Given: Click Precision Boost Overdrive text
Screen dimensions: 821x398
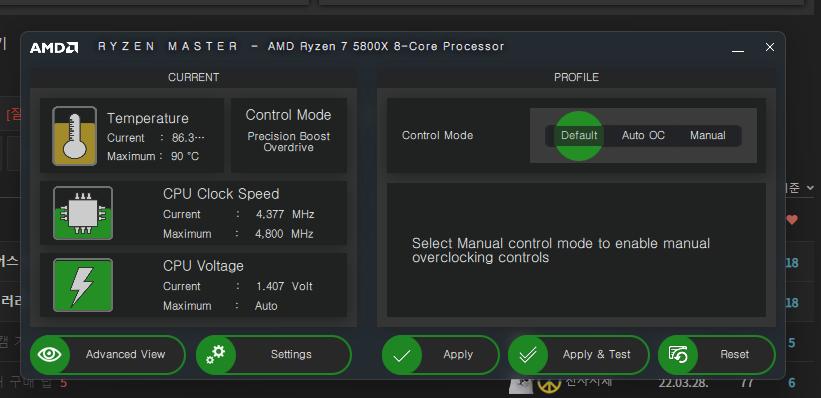Looking at the screenshot, I should (289, 142).
